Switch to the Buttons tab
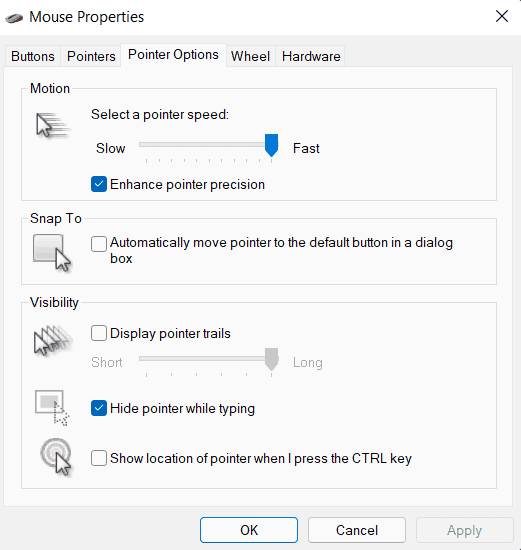The height and width of the screenshot is (550, 521). point(33,56)
